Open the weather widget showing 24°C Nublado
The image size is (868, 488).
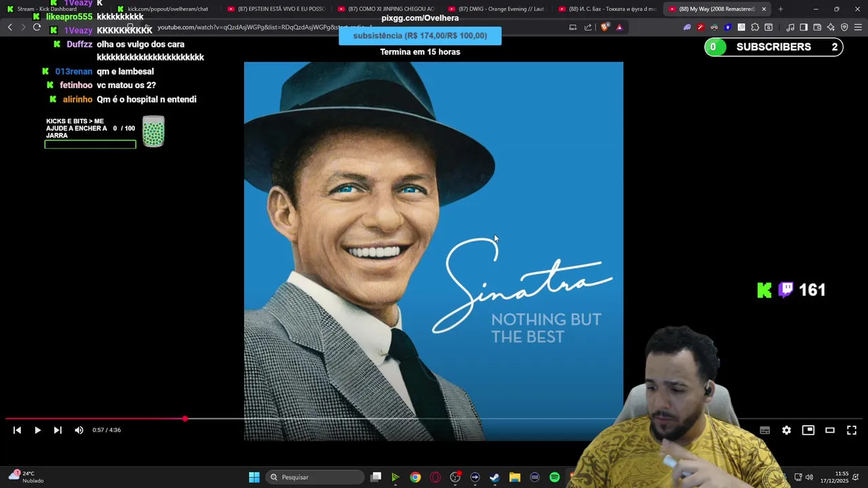pyautogui.click(x=26, y=477)
